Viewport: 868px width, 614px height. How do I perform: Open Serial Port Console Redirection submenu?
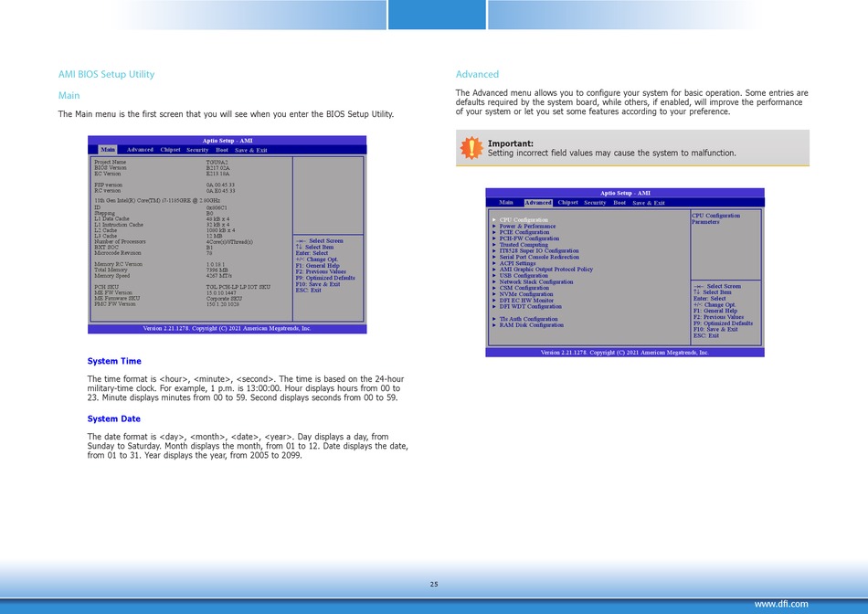tap(539, 257)
